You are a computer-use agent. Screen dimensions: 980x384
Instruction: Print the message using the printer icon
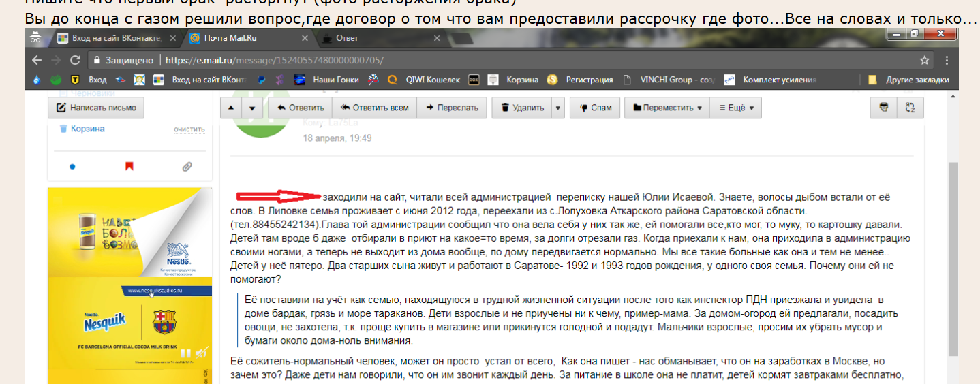point(884,108)
